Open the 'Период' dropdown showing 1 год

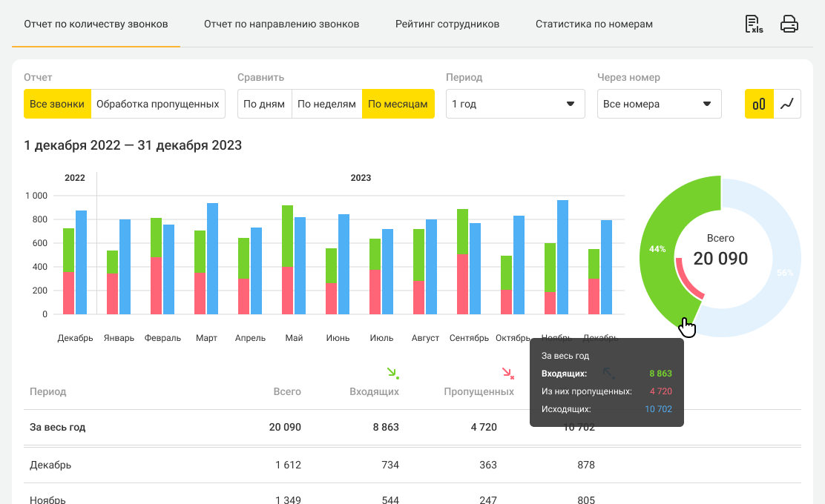tap(515, 104)
